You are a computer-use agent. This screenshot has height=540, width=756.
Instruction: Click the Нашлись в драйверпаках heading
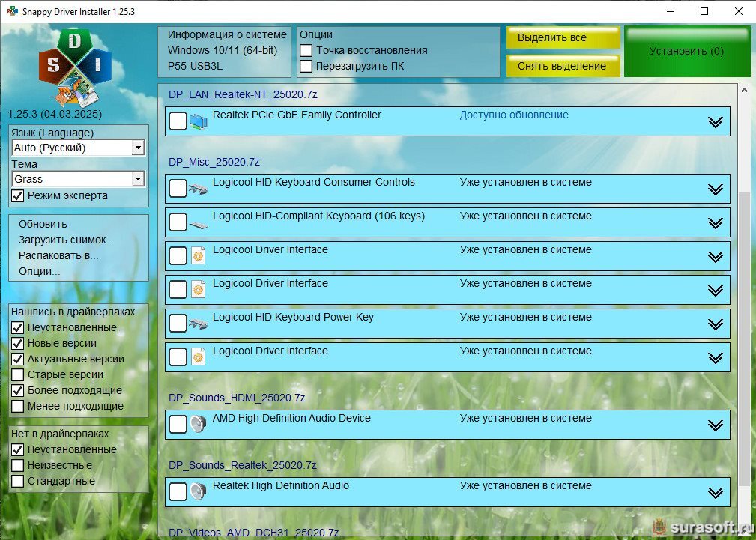pyautogui.click(x=73, y=312)
